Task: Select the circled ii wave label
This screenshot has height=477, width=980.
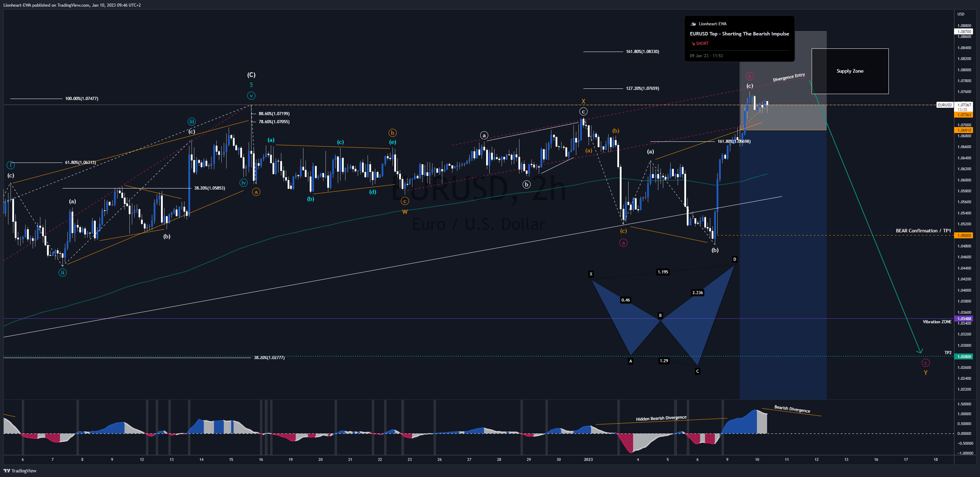Action: coord(62,273)
